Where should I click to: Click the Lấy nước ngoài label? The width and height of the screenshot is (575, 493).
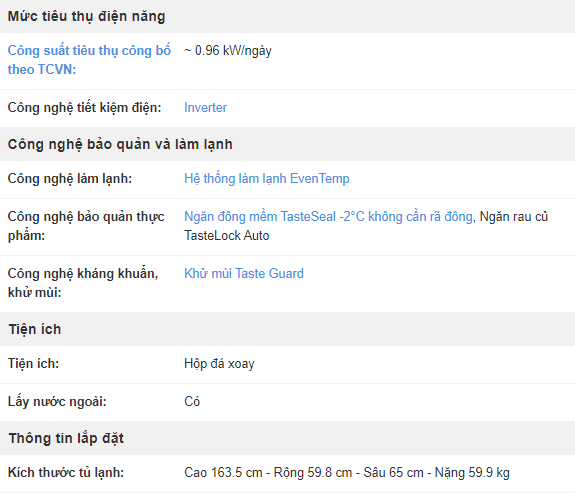(x=57, y=402)
